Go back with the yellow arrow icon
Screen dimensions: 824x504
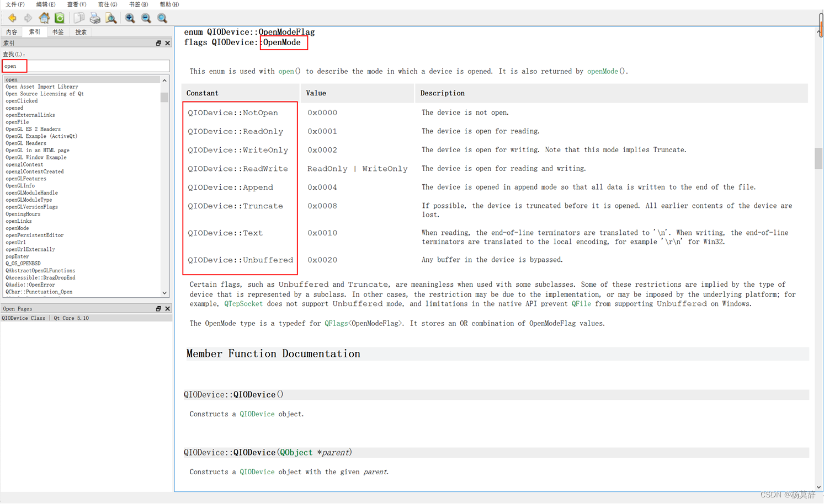click(12, 18)
